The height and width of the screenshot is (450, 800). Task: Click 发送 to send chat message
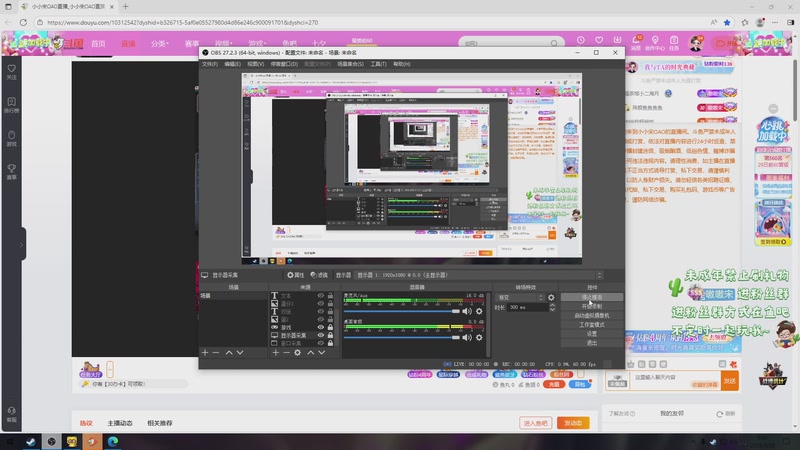[x=730, y=381]
